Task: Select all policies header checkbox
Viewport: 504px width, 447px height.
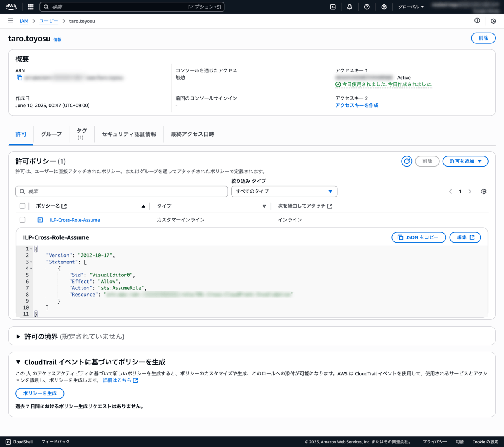Action: (x=22, y=206)
